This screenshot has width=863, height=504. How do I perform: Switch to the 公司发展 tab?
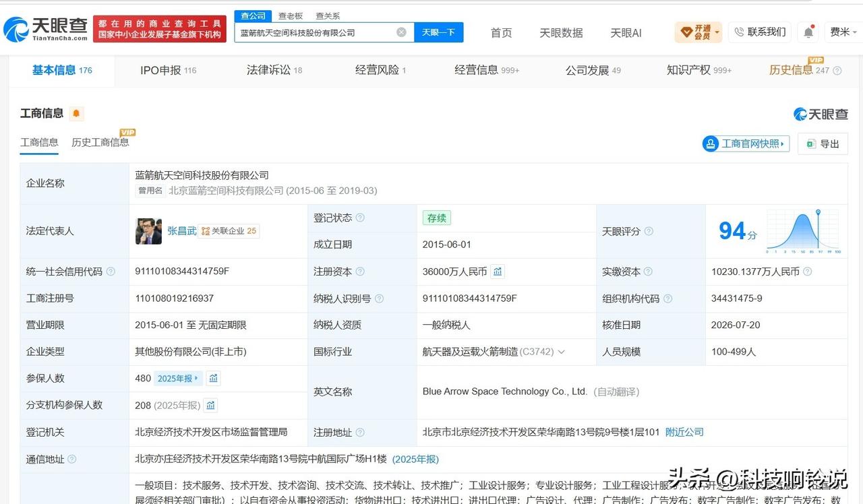(593, 70)
